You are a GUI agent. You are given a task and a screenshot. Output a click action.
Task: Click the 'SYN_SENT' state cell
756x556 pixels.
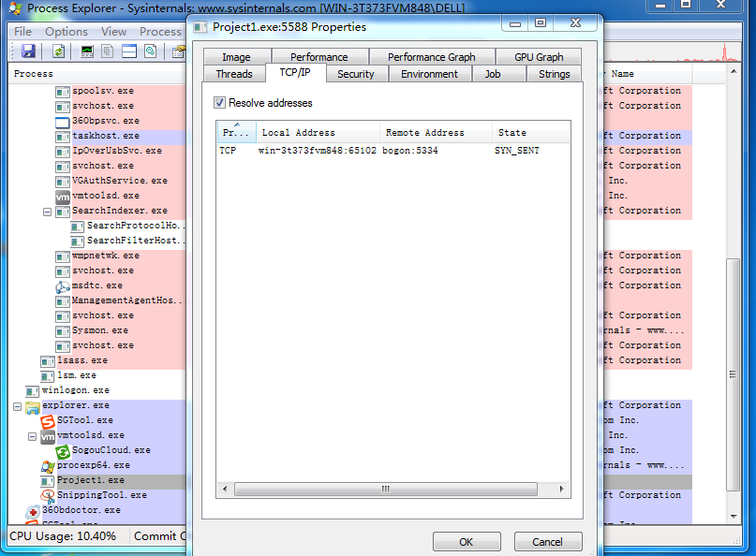(517, 151)
